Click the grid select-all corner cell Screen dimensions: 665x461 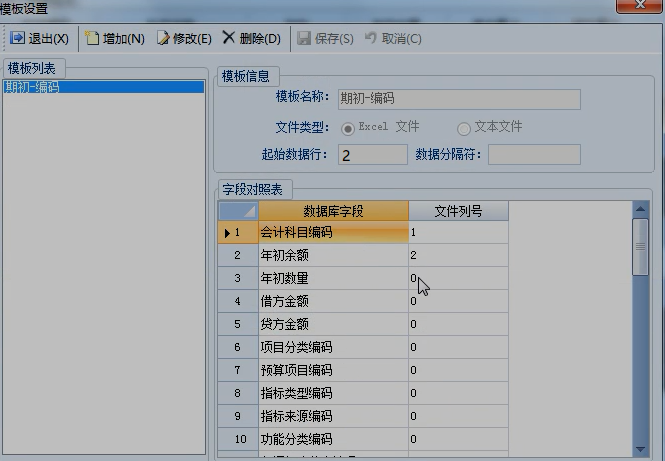tap(238, 211)
